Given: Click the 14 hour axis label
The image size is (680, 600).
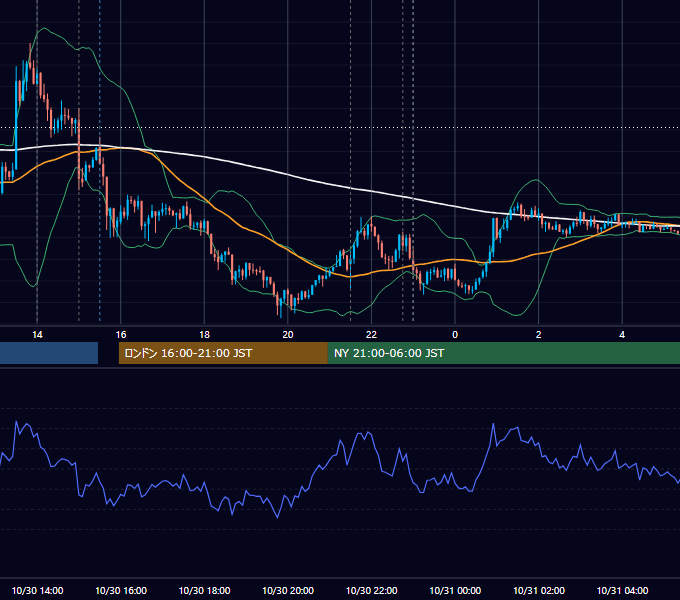Looking at the screenshot, I should (x=37, y=335).
